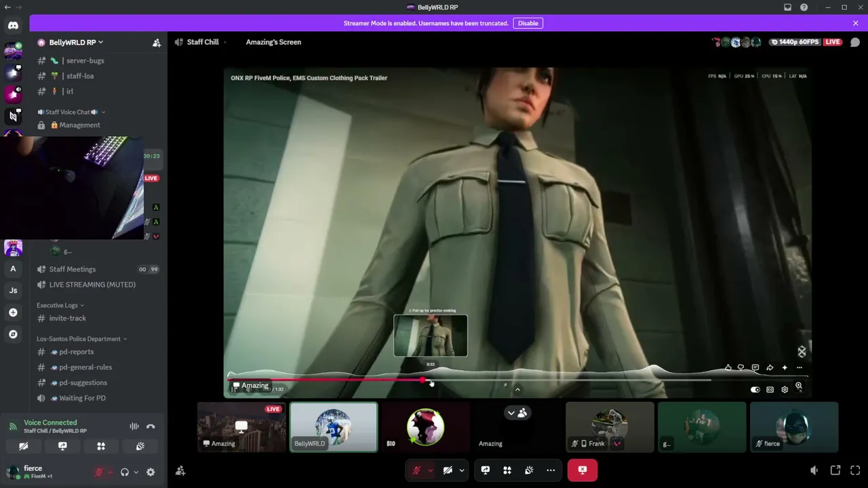The height and width of the screenshot is (488, 868).
Task: Pop out the stream window
Action: [x=835, y=470]
